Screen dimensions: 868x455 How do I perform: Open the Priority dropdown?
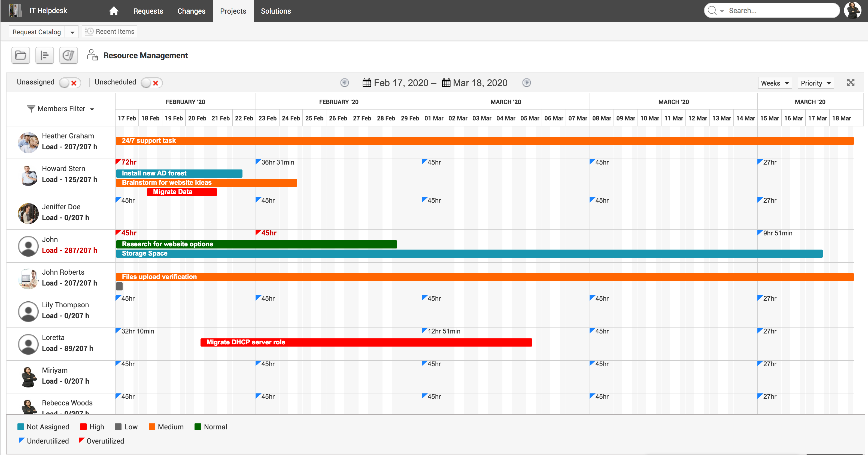815,83
